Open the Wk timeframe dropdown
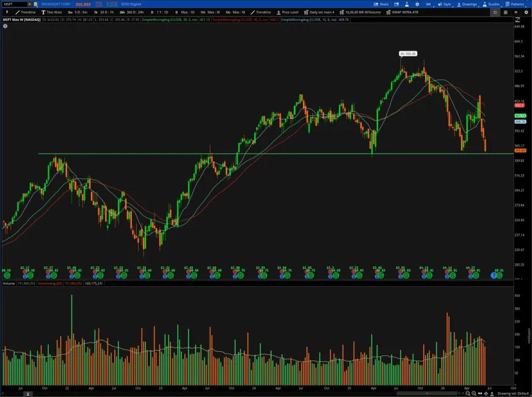This screenshot has height=397, width=532. (x=428, y=4)
